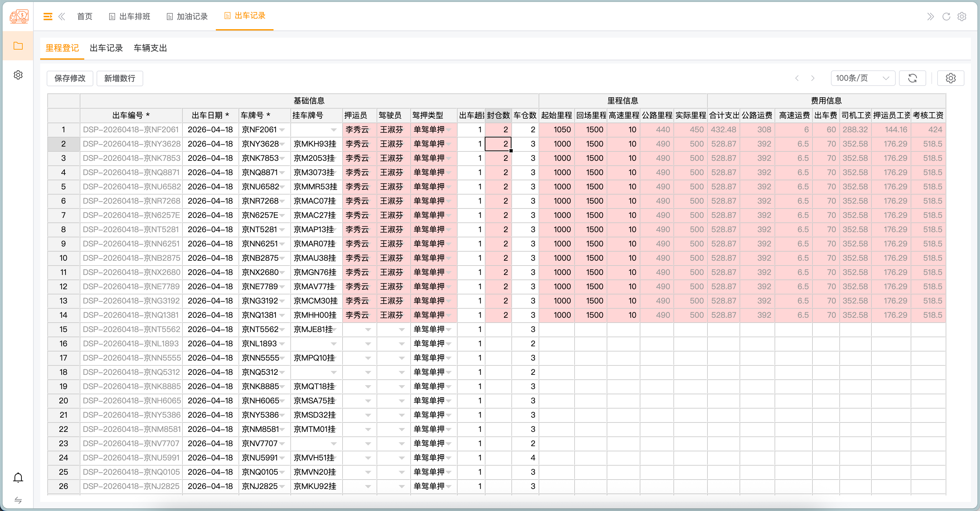Viewport: 980px width, 511px height.
Task: Click the double right arrow tab-scroll icon
Action: 930,16
